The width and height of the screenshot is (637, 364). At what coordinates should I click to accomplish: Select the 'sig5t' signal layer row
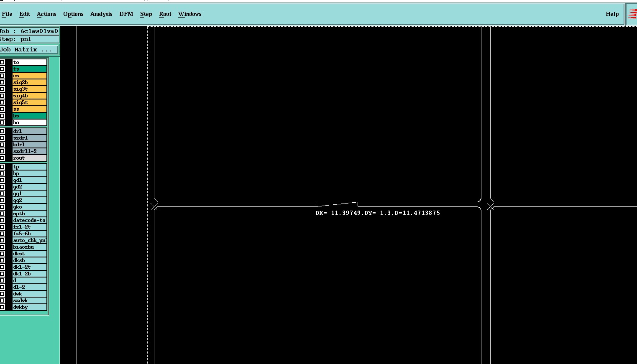(x=29, y=102)
